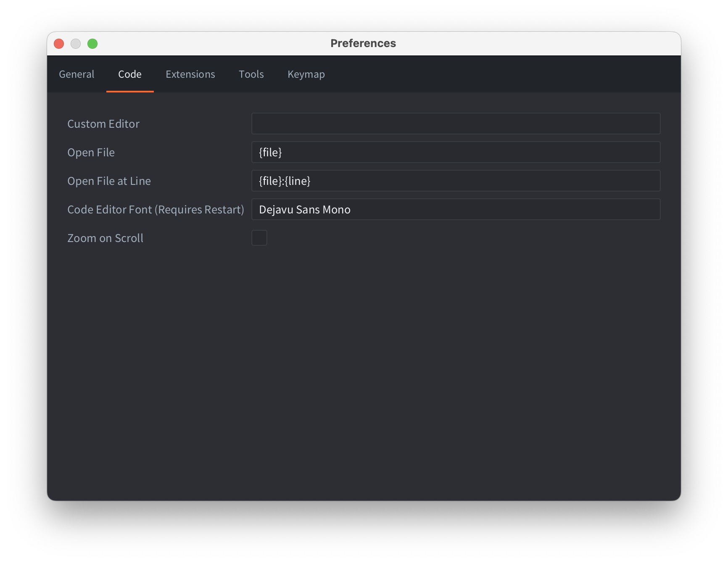Click into the Open File input field

click(456, 152)
